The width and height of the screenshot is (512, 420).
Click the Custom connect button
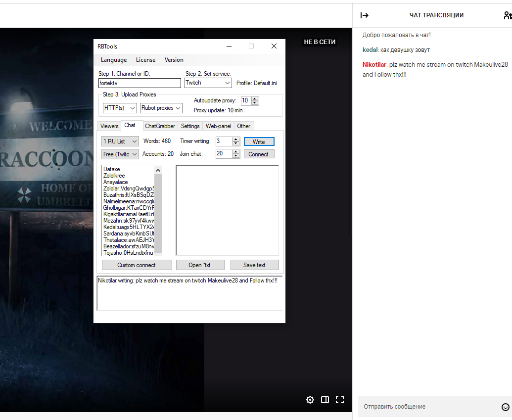(x=137, y=265)
